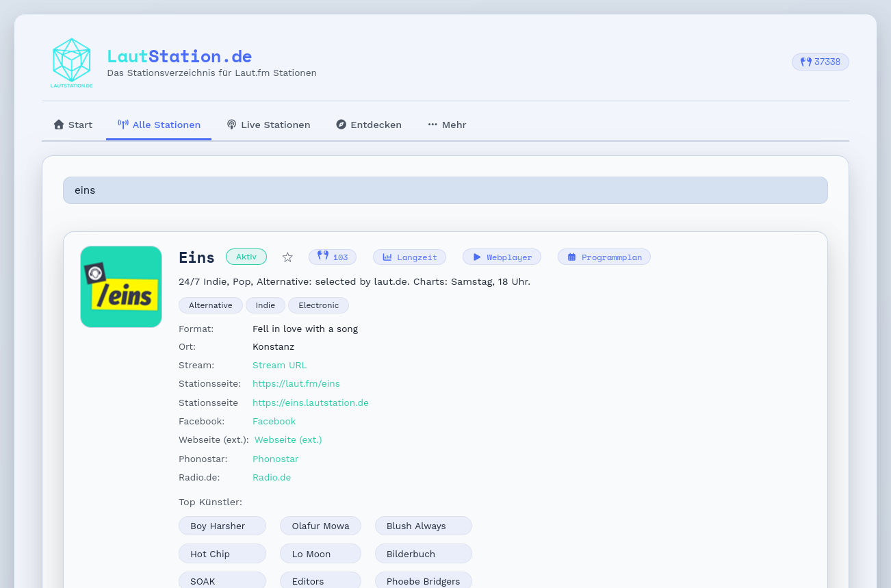The height and width of the screenshot is (588, 891).
Task: Select Lo Moon artist chip
Action: click(x=320, y=554)
